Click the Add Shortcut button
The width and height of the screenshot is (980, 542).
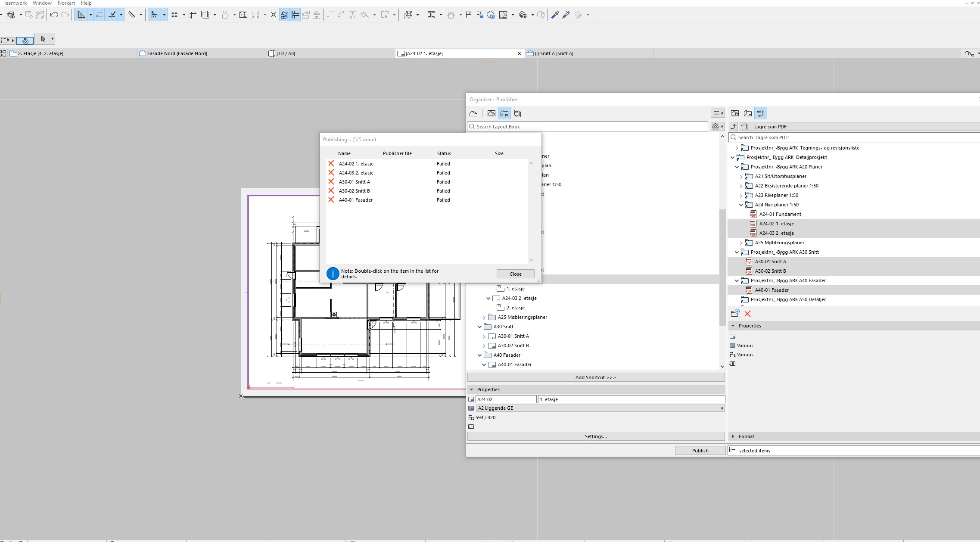(595, 377)
